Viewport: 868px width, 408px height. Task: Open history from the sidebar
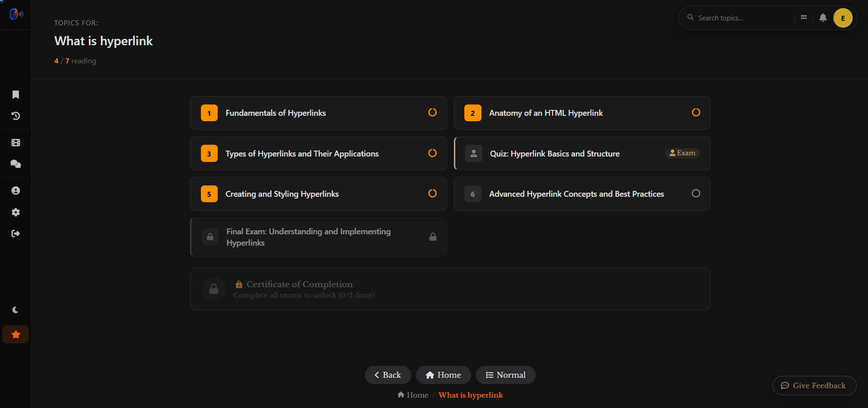[x=16, y=116]
